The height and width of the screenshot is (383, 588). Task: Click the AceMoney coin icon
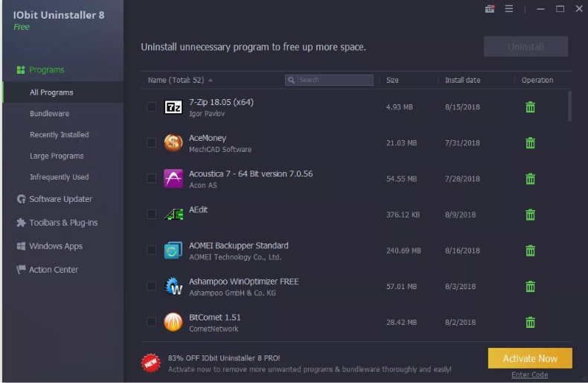pos(173,142)
